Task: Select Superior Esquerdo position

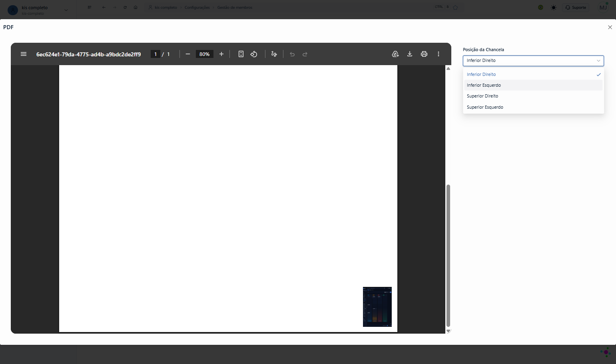Action: point(533,107)
